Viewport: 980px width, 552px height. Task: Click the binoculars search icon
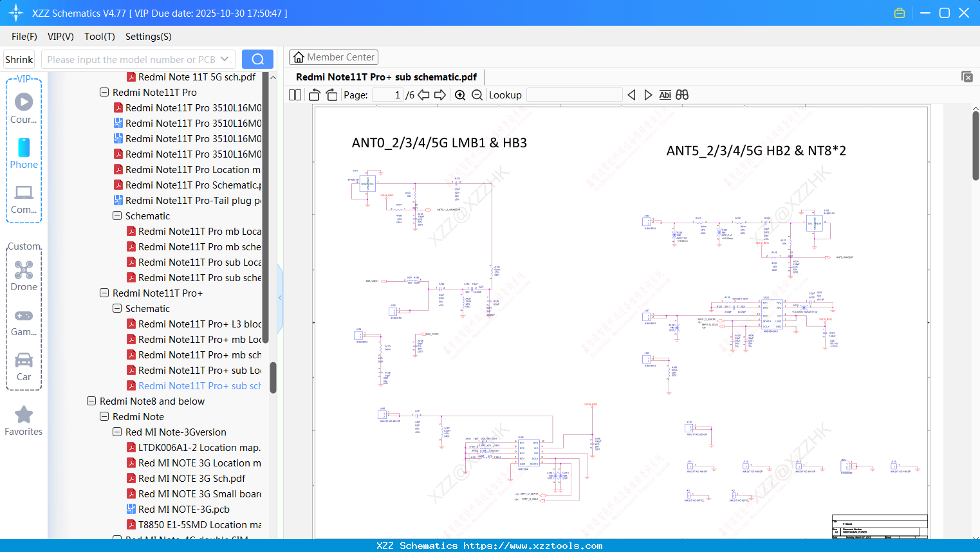(x=682, y=95)
